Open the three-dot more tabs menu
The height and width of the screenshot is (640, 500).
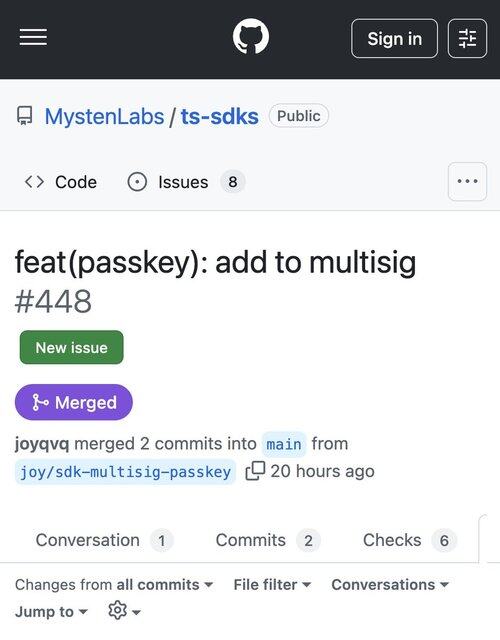(x=467, y=181)
